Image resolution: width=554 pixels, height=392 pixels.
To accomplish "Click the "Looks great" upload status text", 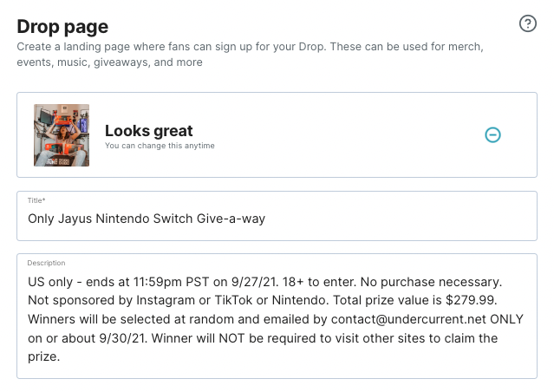I will (x=148, y=131).
